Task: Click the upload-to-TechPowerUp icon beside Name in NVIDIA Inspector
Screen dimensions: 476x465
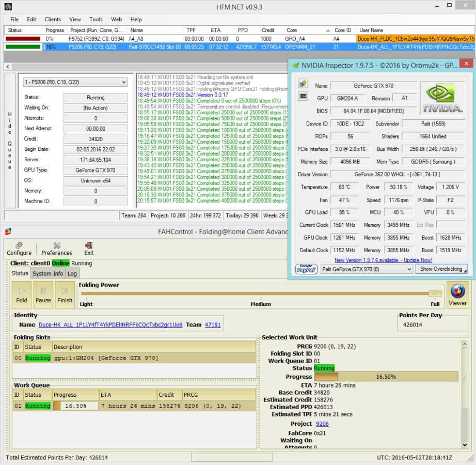Action: coord(303,84)
